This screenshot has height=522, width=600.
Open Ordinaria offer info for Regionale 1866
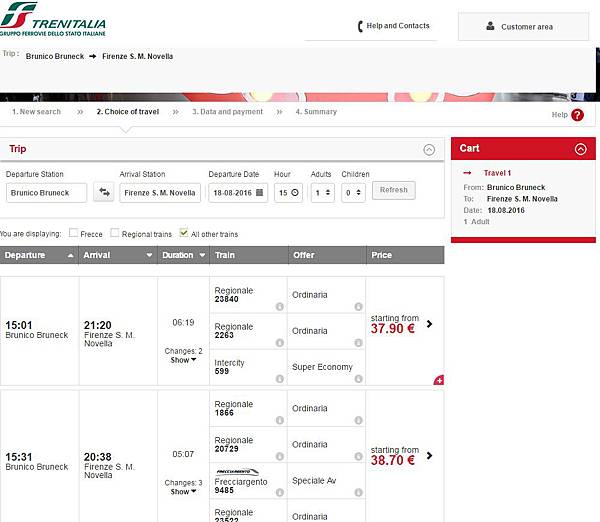pos(359,420)
